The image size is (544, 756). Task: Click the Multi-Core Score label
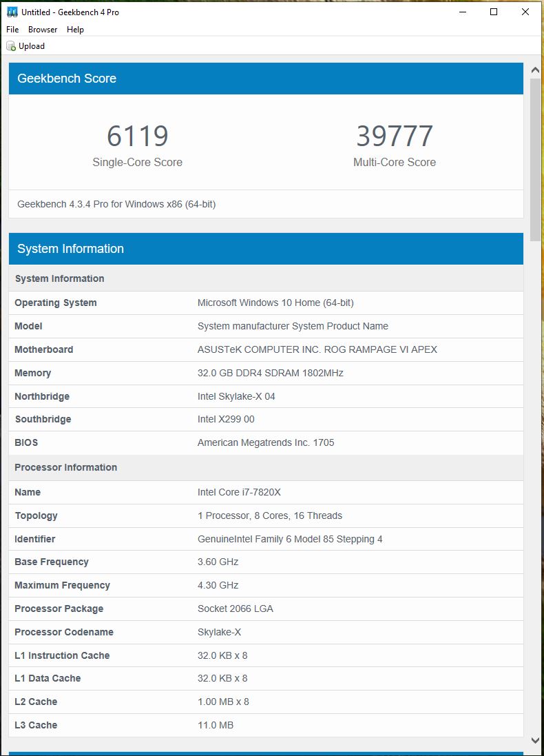click(395, 163)
